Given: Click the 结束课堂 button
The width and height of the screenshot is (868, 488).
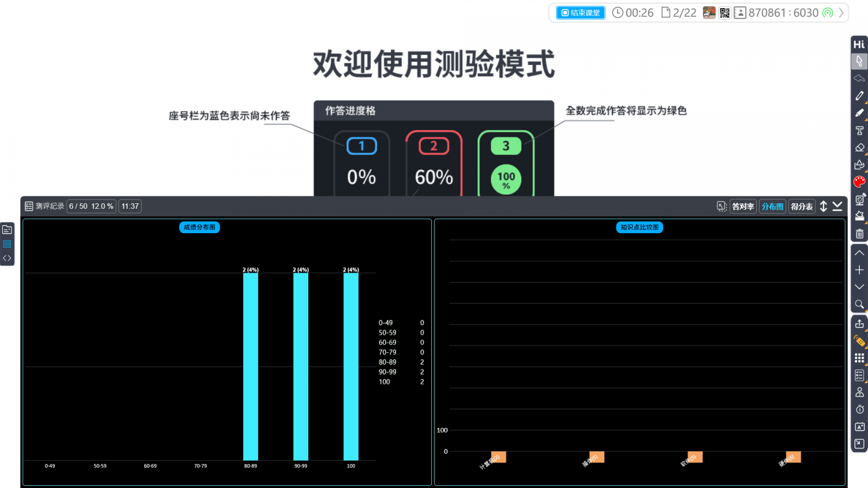Looking at the screenshot, I should pyautogui.click(x=580, y=13).
